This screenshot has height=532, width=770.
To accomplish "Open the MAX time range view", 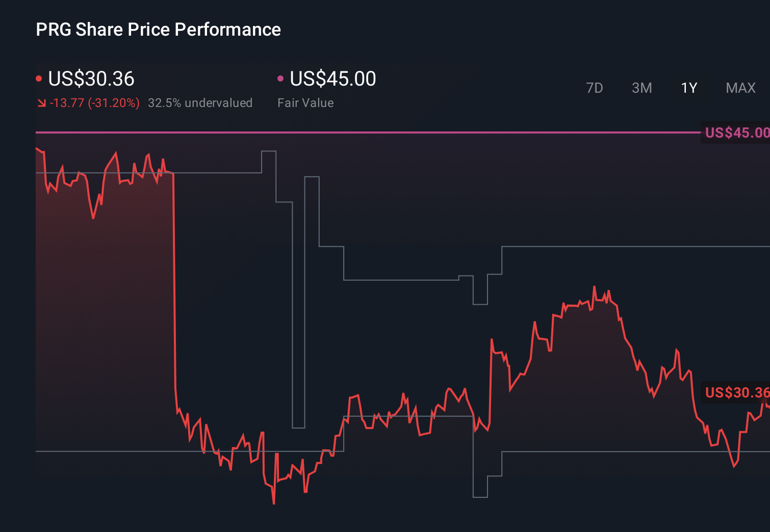I will (740, 88).
